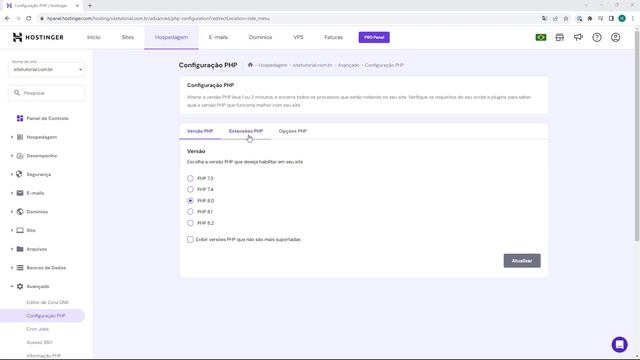The height and width of the screenshot is (360, 640).
Task: Bookmark page with the star icon
Action: pos(566,18)
